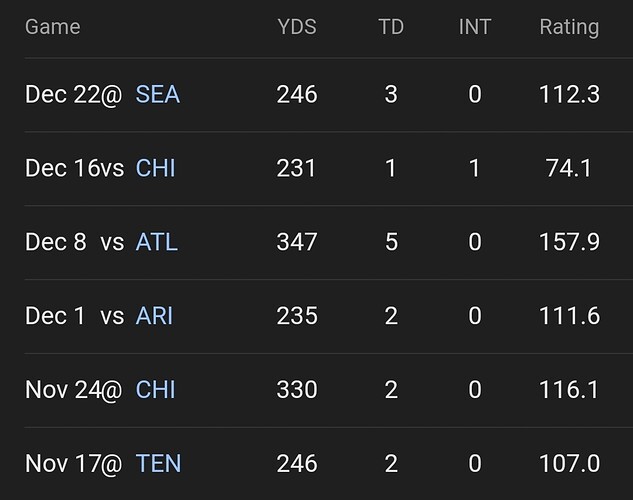Sort by the YDS column header
The width and height of the screenshot is (633, 500).
click(x=296, y=27)
